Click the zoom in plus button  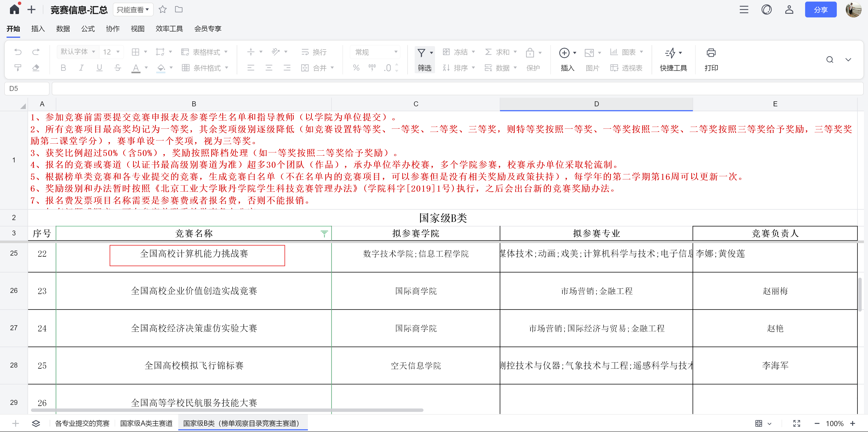click(852, 424)
